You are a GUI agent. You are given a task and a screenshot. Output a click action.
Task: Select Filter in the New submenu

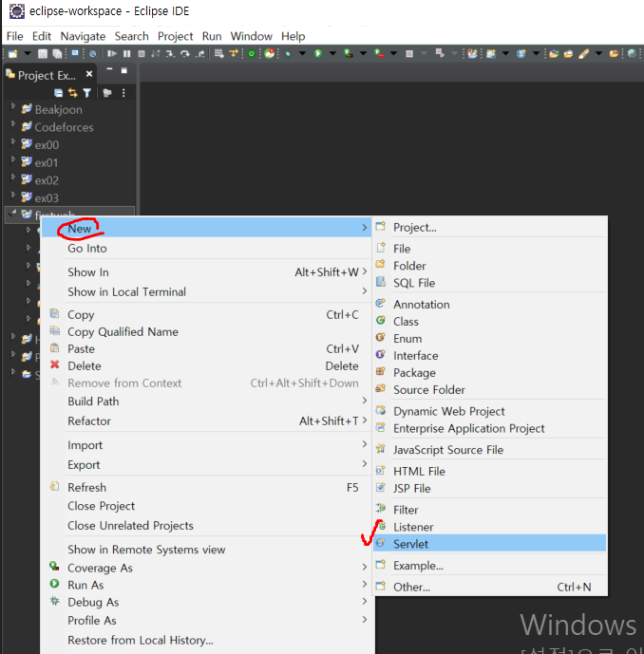pyautogui.click(x=489, y=510)
